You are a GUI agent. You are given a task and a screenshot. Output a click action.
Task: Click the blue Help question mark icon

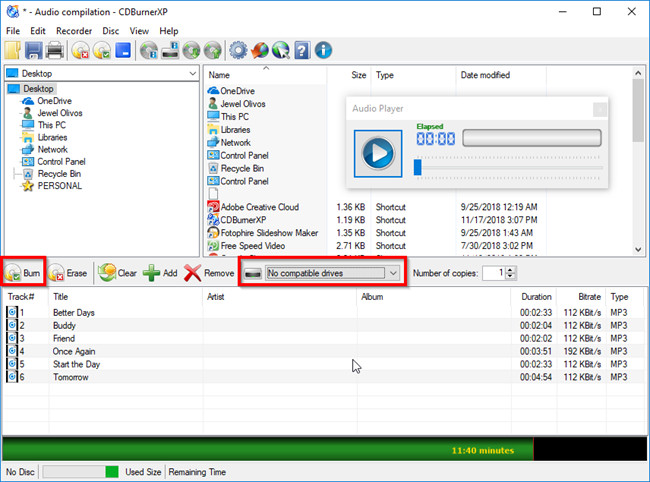[x=302, y=50]
